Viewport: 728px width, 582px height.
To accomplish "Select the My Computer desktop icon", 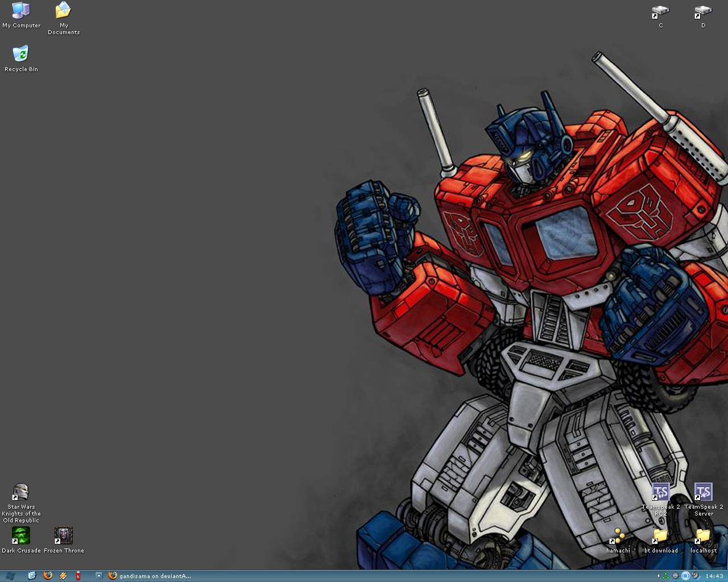I will pos(21,15).
